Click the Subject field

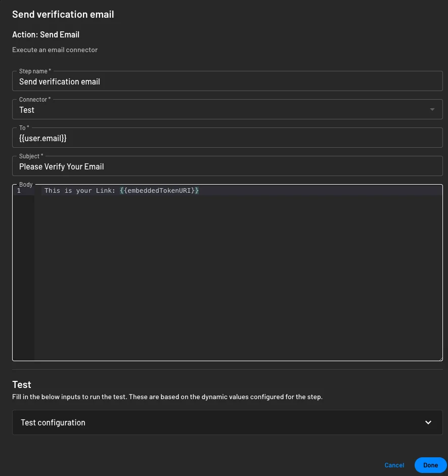(x=228, y=166)
